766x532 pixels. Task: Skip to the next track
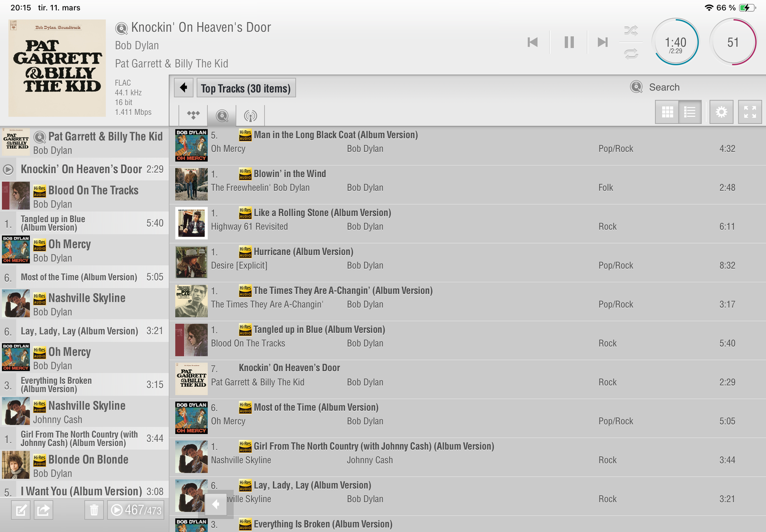click(x=602, y=42)
